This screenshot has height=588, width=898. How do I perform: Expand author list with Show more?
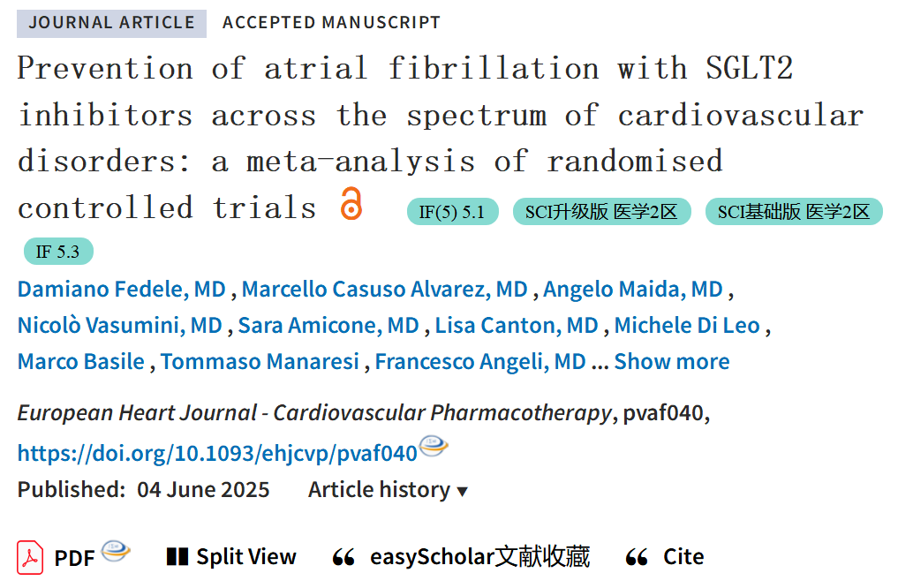click(672, 362)
